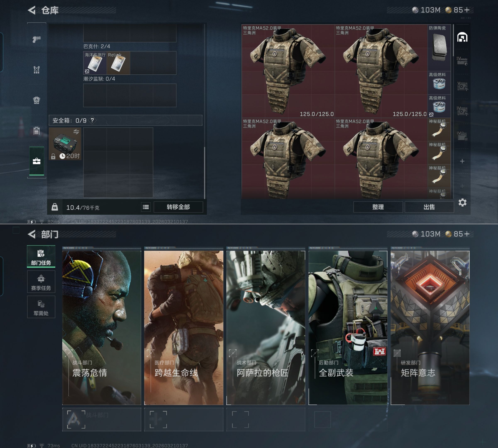The width and height of the screenshot is (498, 448).
Task: Click the main stash house icon
Action: [462, 37]
